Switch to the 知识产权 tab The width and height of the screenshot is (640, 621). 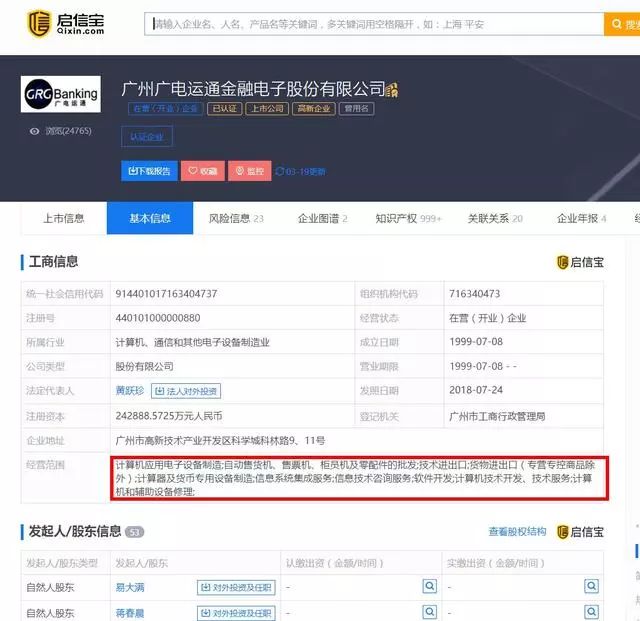coord(408,218)
